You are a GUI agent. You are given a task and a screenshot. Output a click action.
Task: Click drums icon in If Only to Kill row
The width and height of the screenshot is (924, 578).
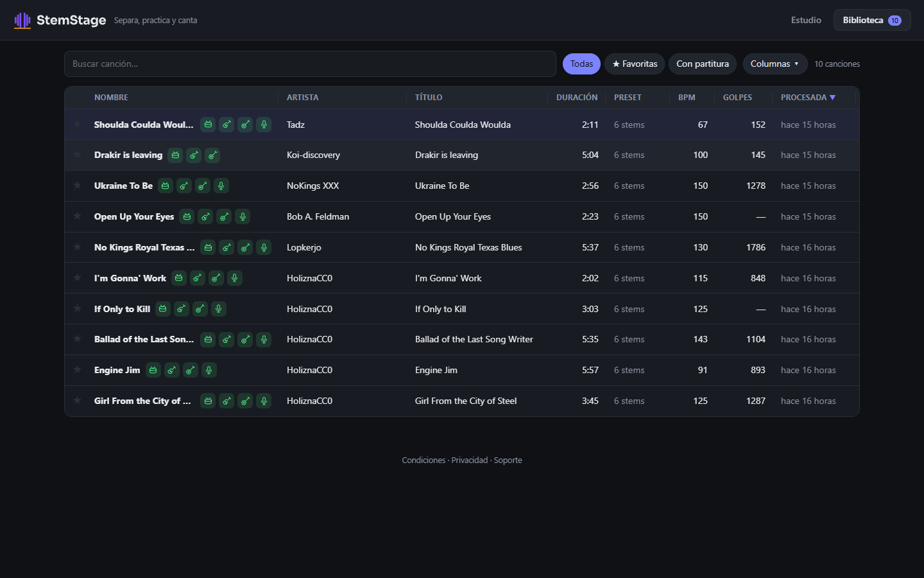[162, 309]
